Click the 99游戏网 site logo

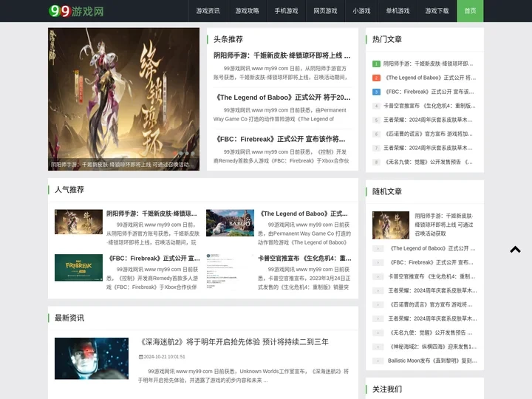coord(76,11)
